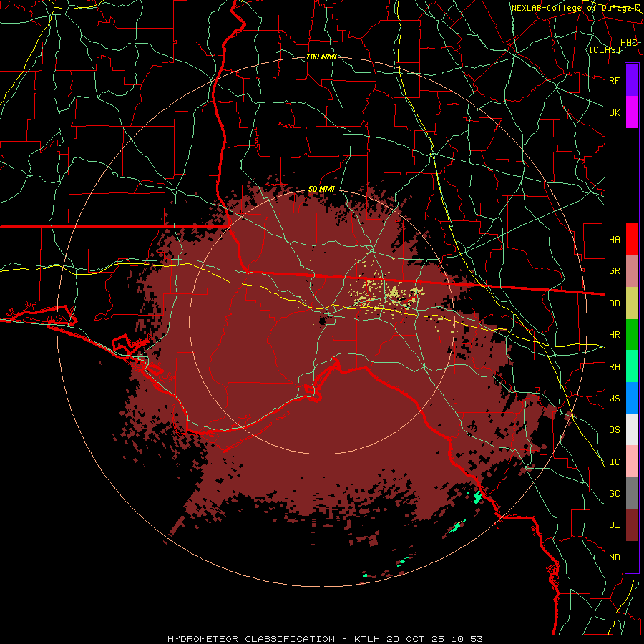The height and width of the screenshot is (644, 644).
Task: Click the HR legend label
Action: 614,335
